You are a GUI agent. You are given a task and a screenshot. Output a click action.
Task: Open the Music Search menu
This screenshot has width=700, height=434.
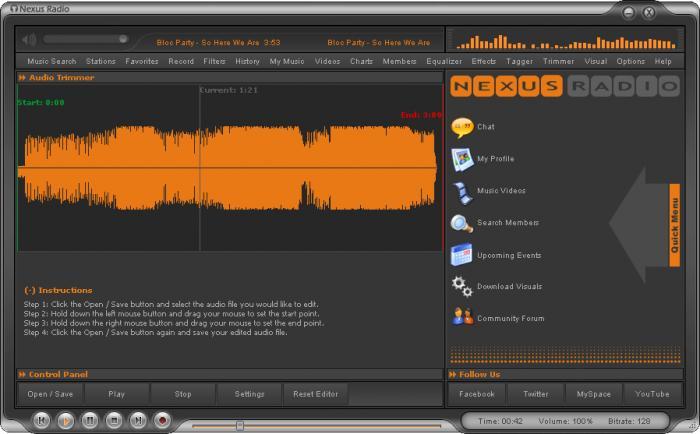pyautogui.click(x=52, y=61)
